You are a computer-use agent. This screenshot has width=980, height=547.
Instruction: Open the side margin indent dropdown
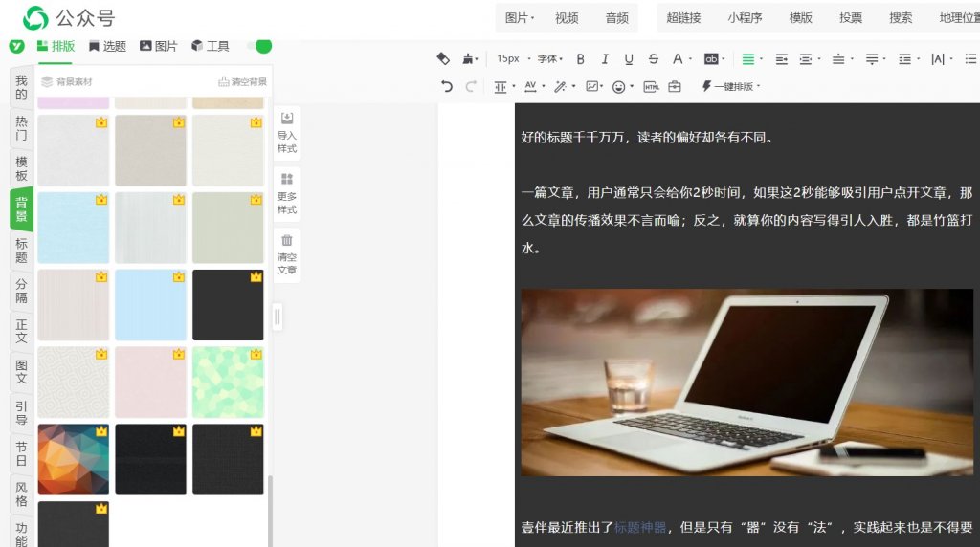pyautogui.click(x=908, y=58)
